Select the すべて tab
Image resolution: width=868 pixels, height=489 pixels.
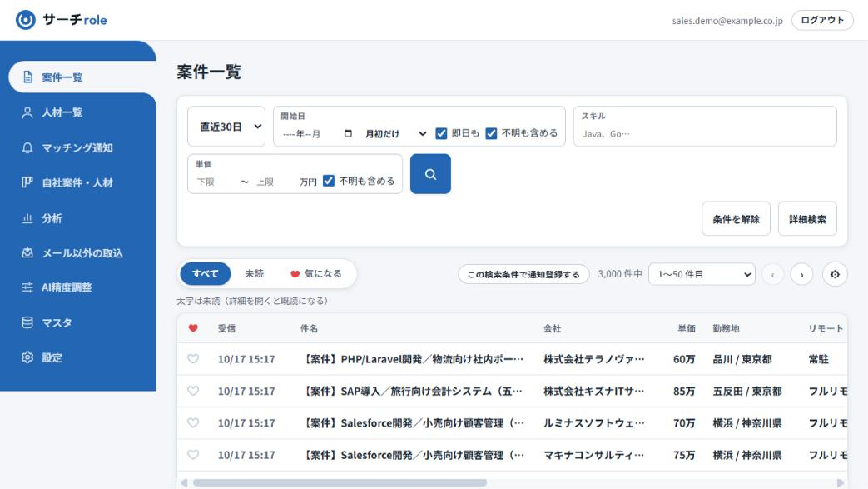(x=206, y=273)
